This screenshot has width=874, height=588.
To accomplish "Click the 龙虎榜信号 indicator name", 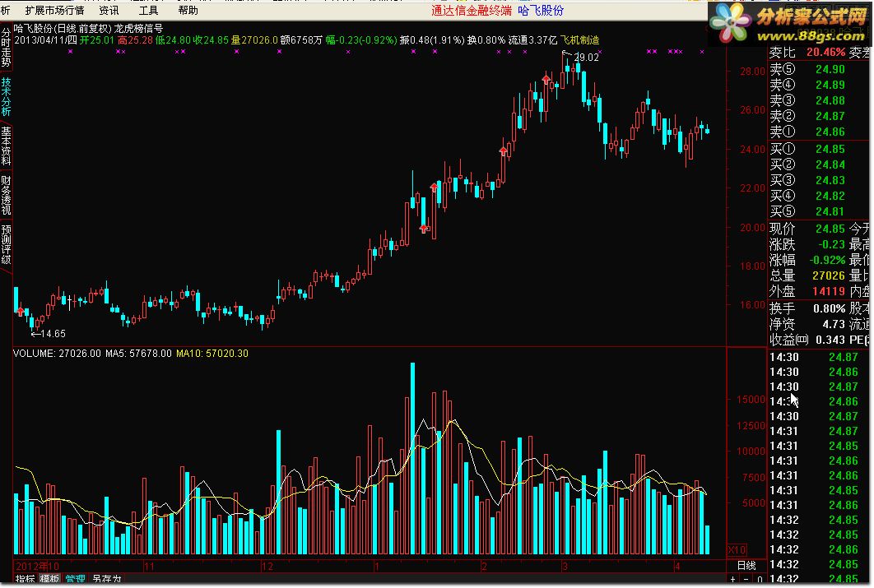I will 139,29.
